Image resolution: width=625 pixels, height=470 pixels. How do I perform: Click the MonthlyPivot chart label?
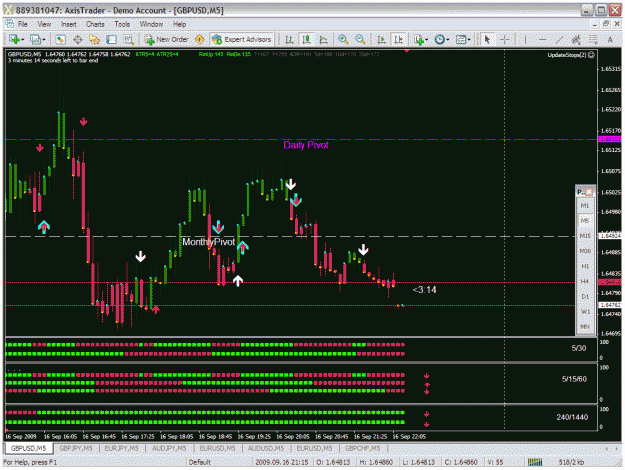tap(208, 242)
